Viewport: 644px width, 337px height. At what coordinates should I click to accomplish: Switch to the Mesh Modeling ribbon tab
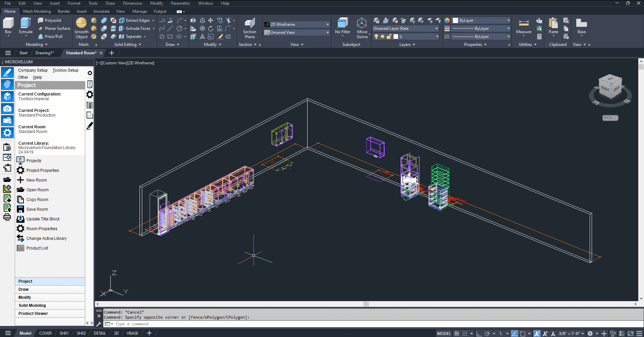click(x=37, y=11)
